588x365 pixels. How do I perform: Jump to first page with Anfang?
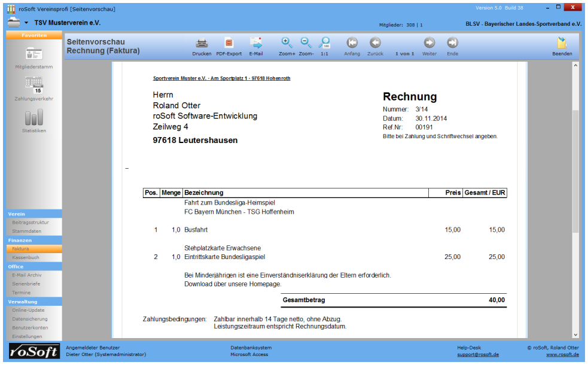click(x=352, y=43)
